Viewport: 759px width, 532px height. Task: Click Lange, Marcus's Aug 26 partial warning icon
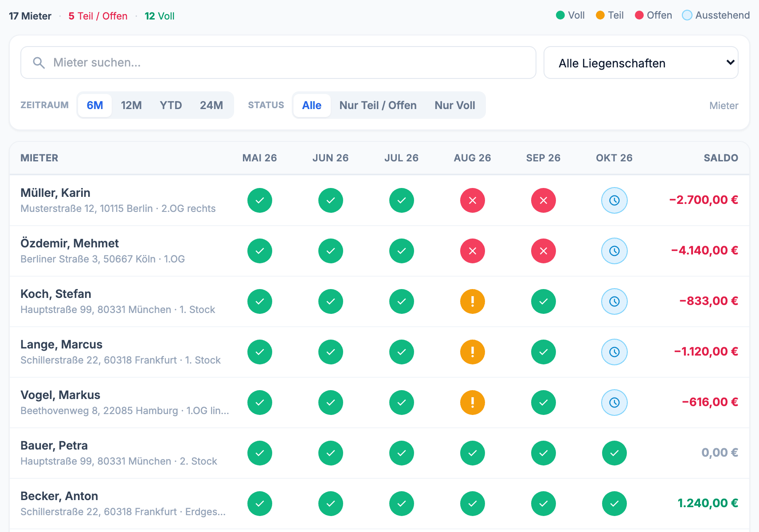point(473,352)
